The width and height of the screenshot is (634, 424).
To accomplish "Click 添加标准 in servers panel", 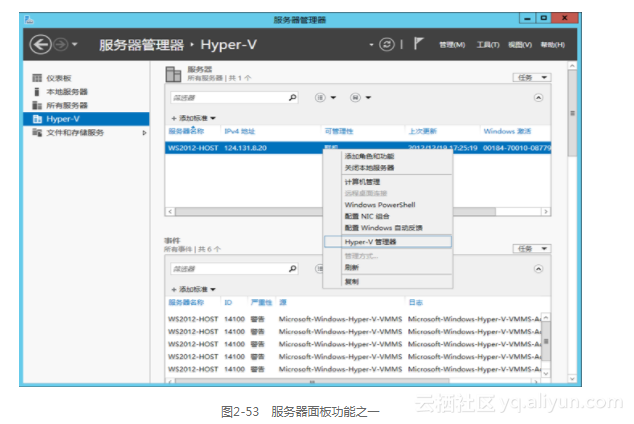I will (x=193, y=118).
